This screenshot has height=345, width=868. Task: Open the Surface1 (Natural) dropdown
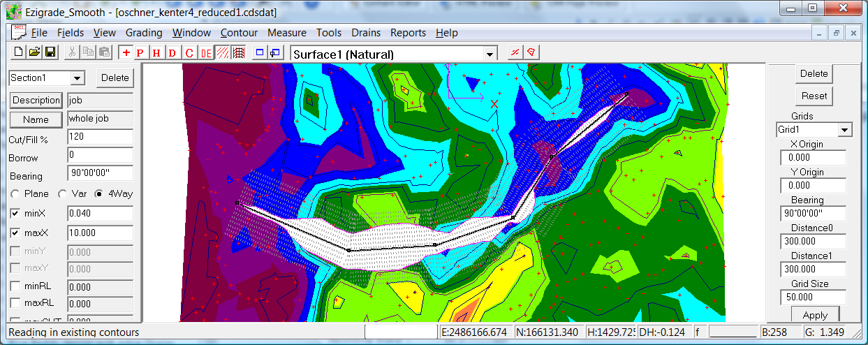tap(490, 54)
